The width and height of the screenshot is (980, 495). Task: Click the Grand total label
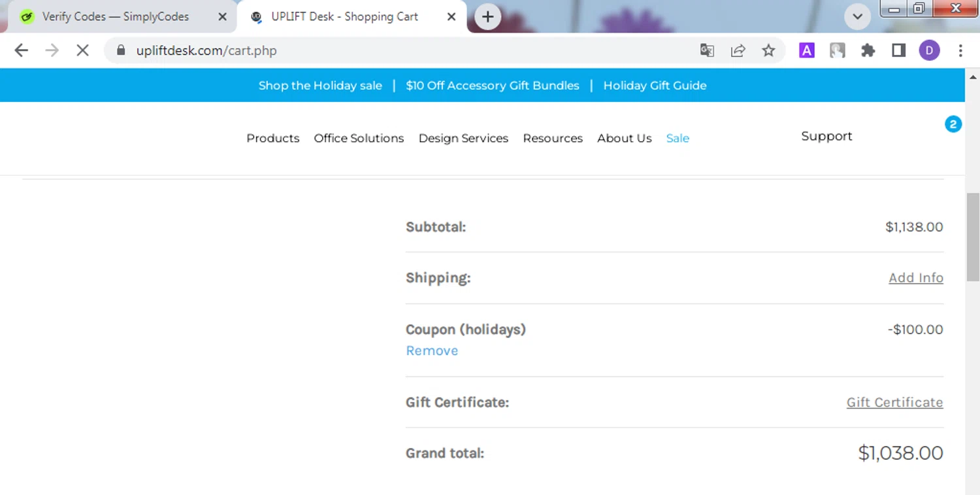click(445, 454)
